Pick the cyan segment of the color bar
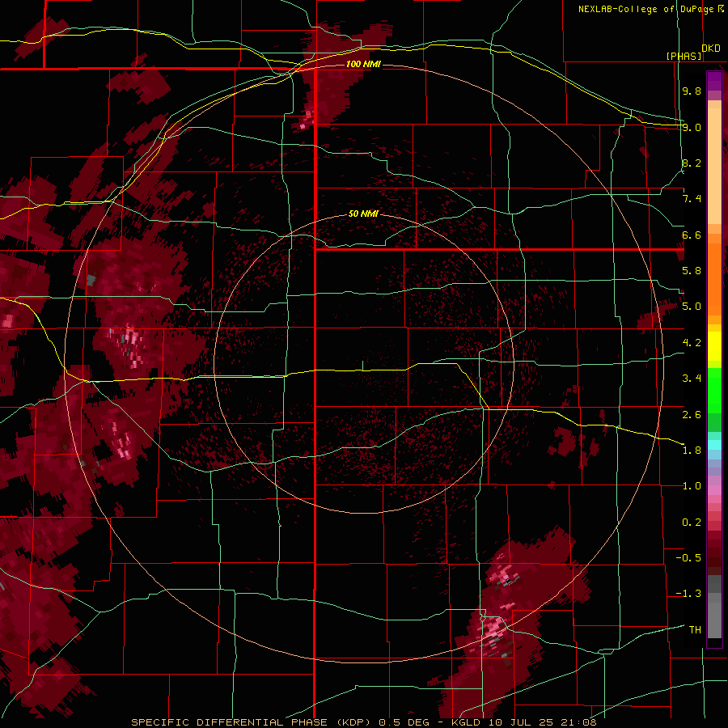Viewport: 728px width, 728px height. 714,445
